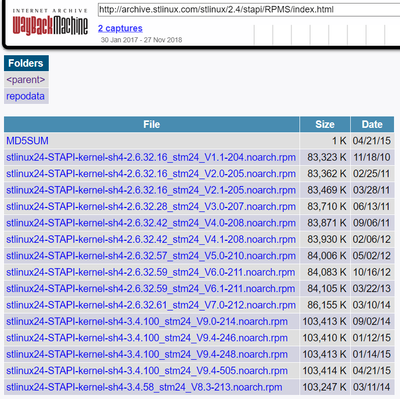Open the 2 captures link
The height and width of the screenshot is (399, 400).
click(x=120, y=28)
